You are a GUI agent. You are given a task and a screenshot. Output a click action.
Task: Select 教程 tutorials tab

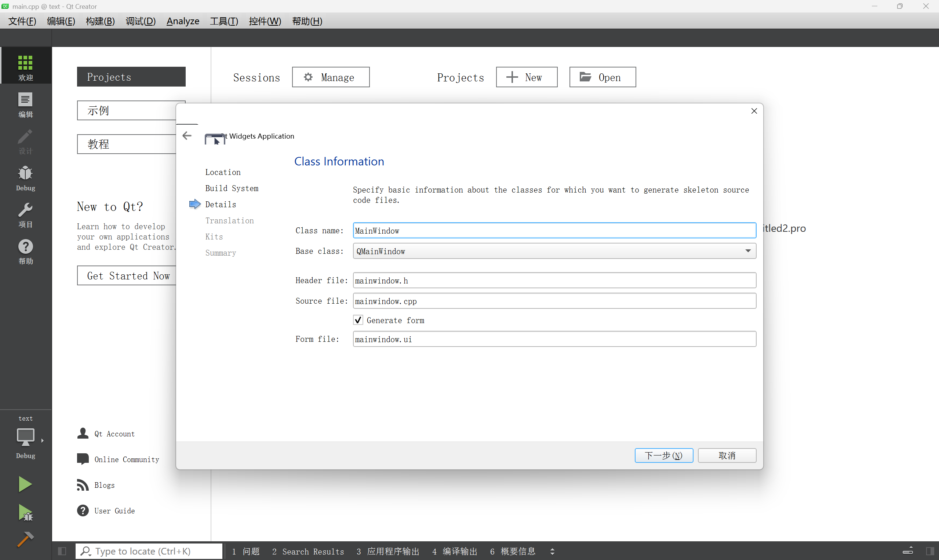coord(127,144)
